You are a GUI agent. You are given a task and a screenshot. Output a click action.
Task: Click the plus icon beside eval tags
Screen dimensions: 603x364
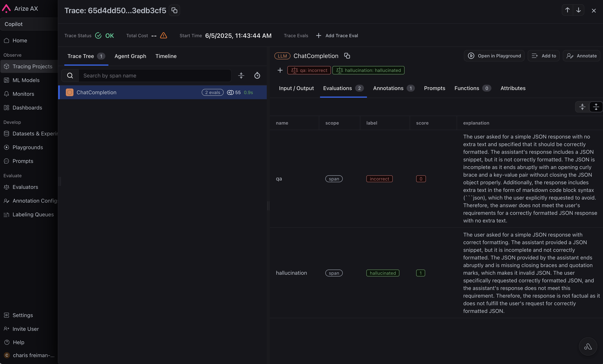[280, 70]
